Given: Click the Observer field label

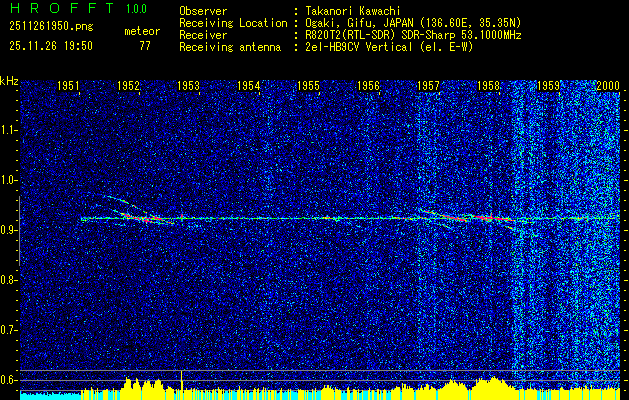Looking at the screenshot, I should 203,11.
